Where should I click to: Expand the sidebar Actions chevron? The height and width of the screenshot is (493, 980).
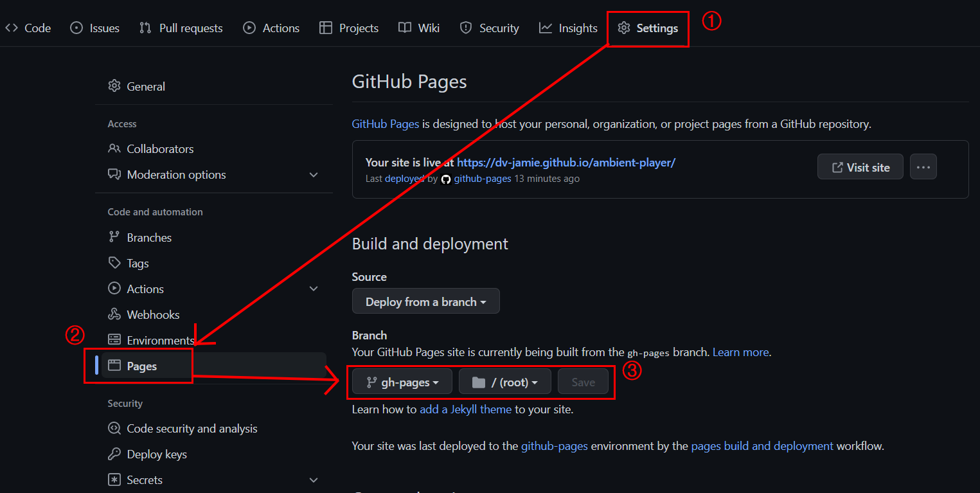(314, 289)
